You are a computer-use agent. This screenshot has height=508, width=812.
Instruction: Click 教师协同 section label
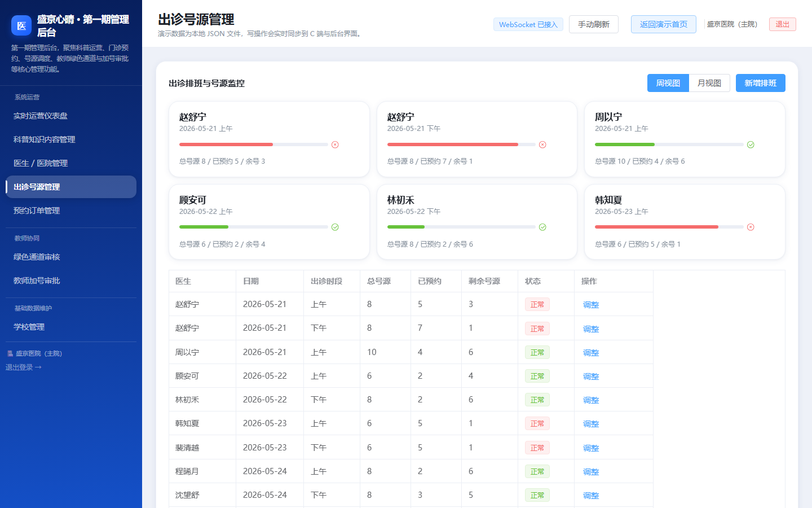(x=27, y=238)
